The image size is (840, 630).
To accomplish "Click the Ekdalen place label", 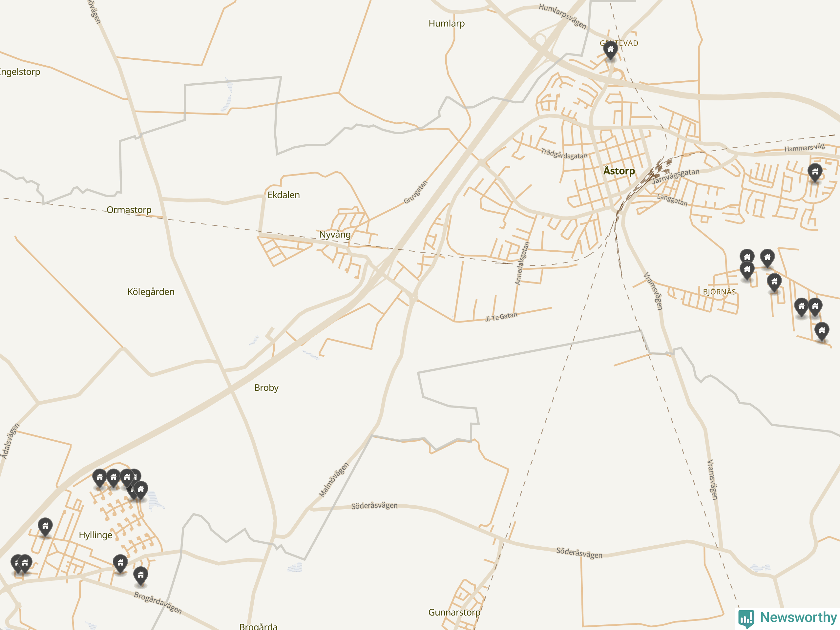I will (284, 195).
